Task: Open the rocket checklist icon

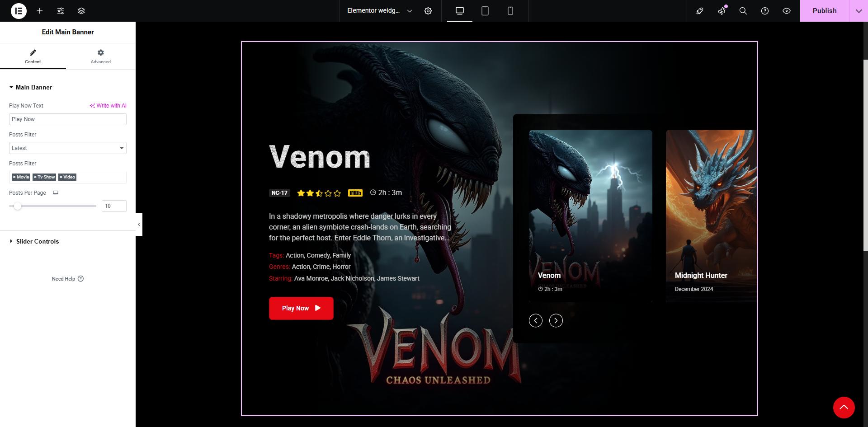Action: (x=700, y=11)
